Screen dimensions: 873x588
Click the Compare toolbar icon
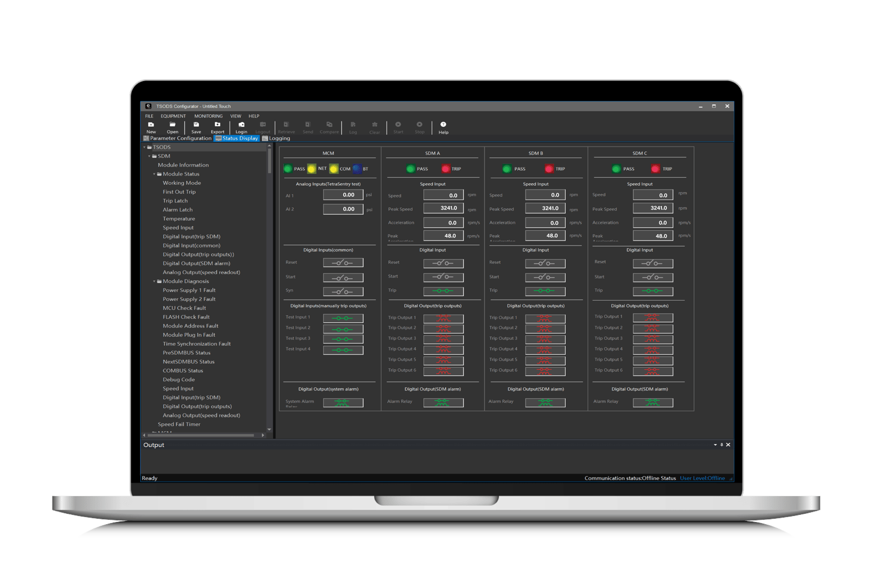[x=329, y=125]
